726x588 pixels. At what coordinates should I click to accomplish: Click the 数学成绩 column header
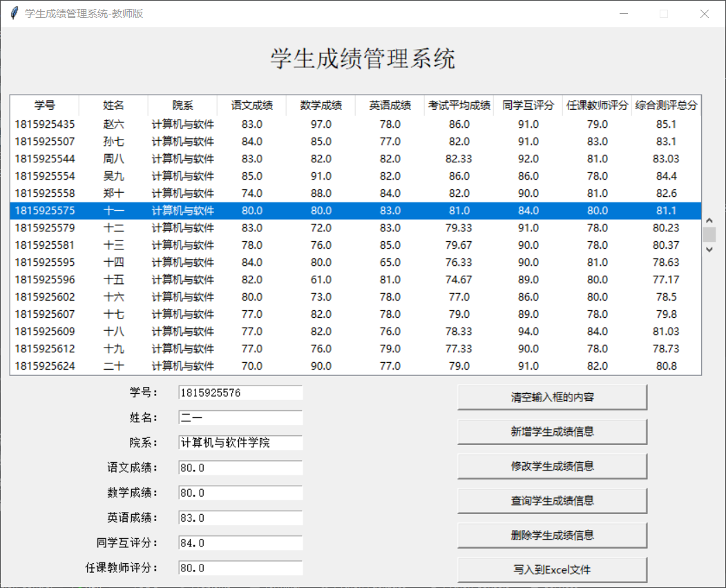[x=321, y=106]
